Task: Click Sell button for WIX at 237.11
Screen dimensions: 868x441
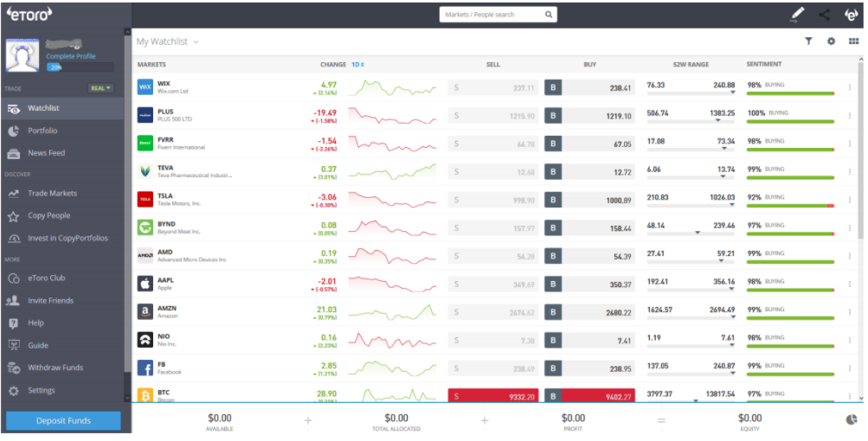Action: (x=493, y=87)
